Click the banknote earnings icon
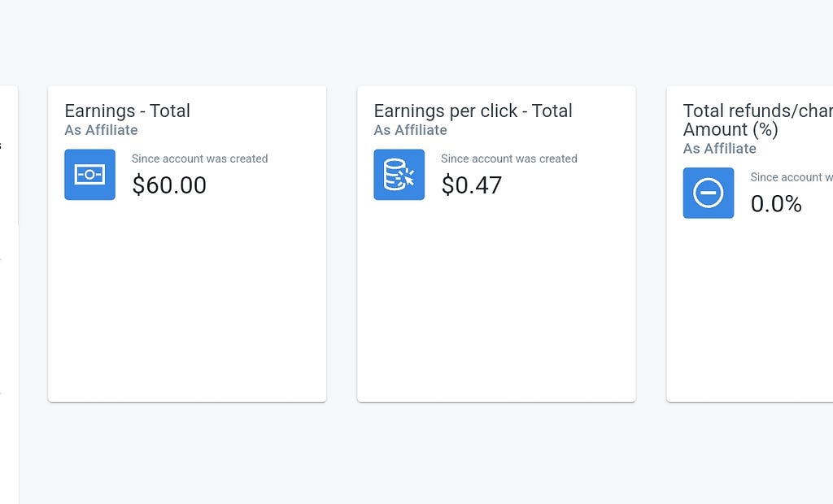This screenshot has width=833, height=504. [89, 175]
